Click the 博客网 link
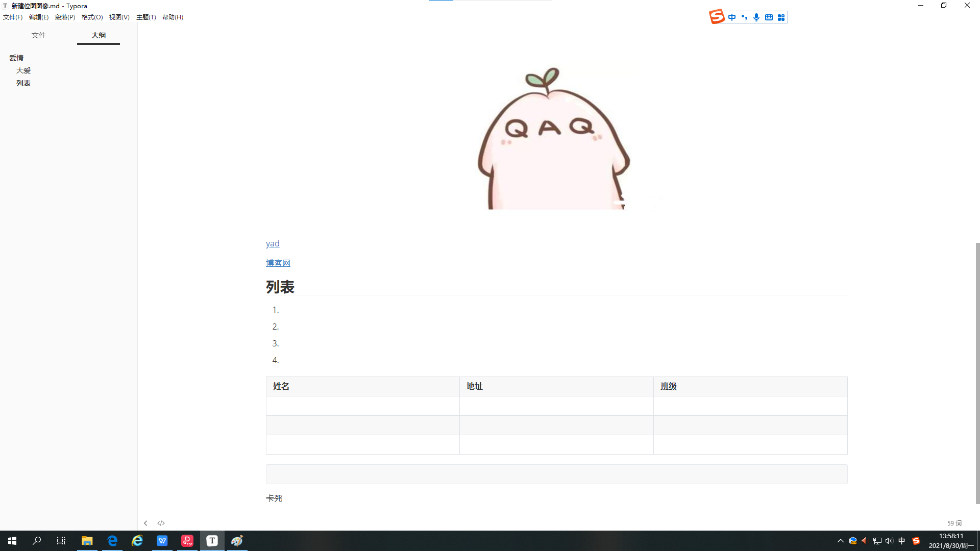Screen dimensions: 980x551 (x=278, y=263)
